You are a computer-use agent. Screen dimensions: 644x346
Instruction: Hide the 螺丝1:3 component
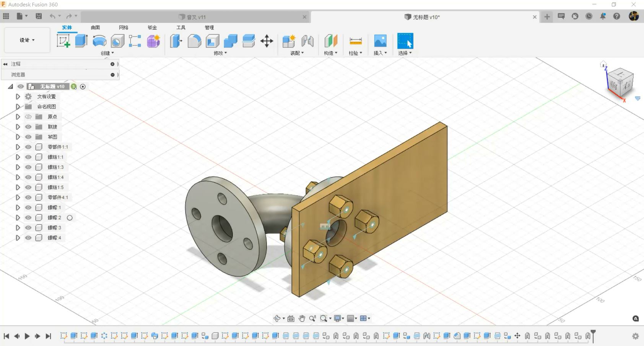(x=28, y=167)
